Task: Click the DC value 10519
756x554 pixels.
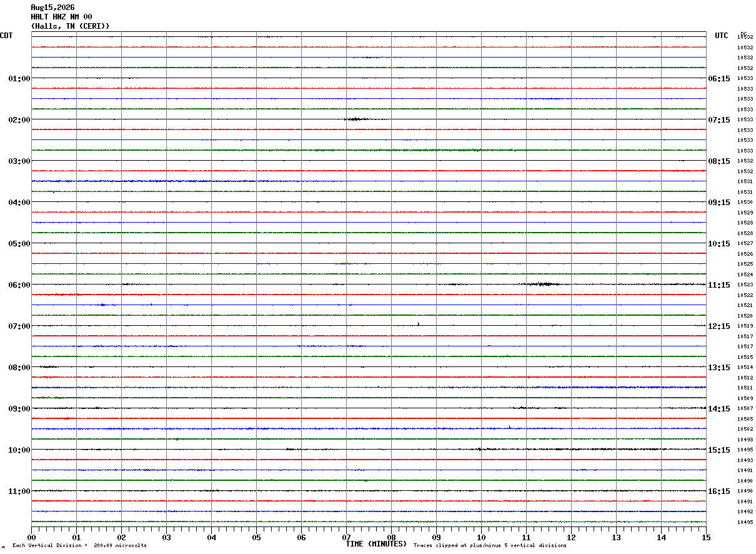Action: (745, 326)
